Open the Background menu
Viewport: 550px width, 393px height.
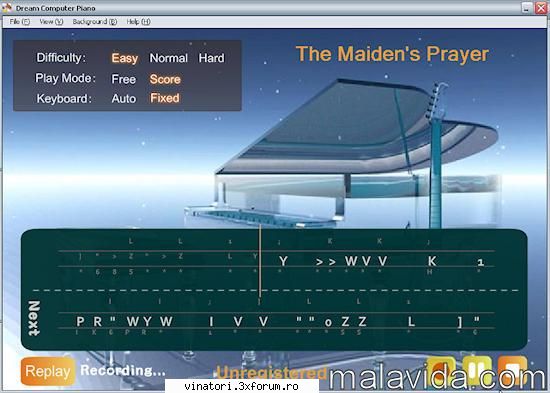[95, 22]
